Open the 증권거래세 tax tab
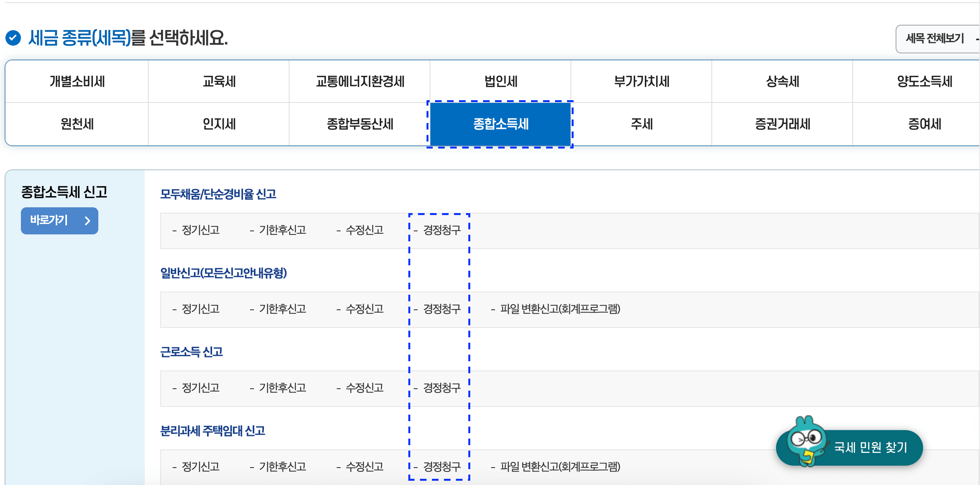 782,124
